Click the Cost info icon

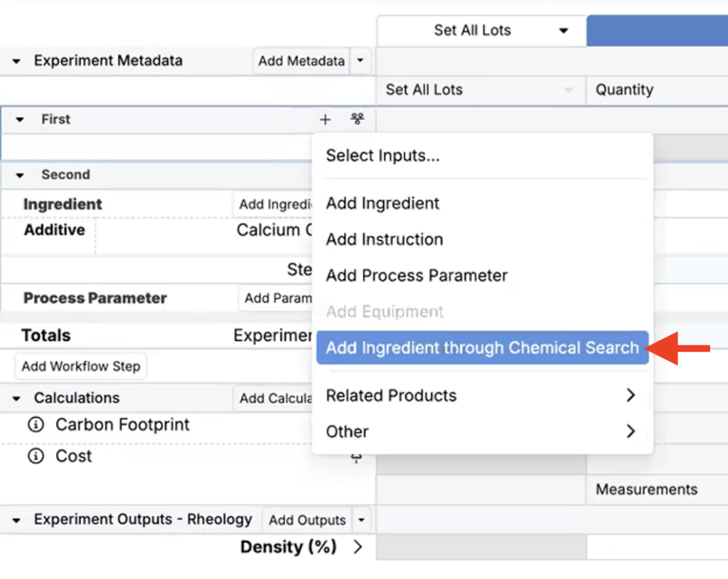35,456
